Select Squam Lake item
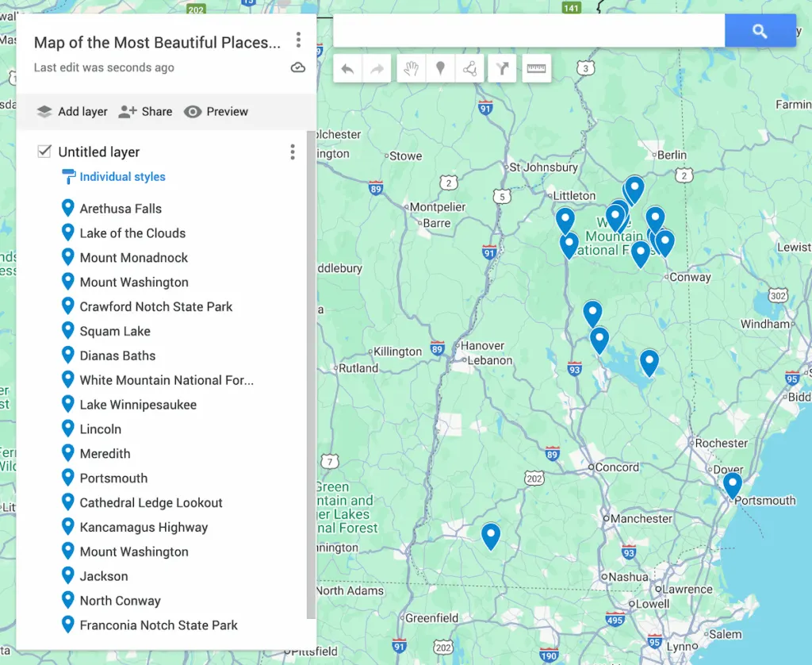The image size is (812, 665). (115, 331)
